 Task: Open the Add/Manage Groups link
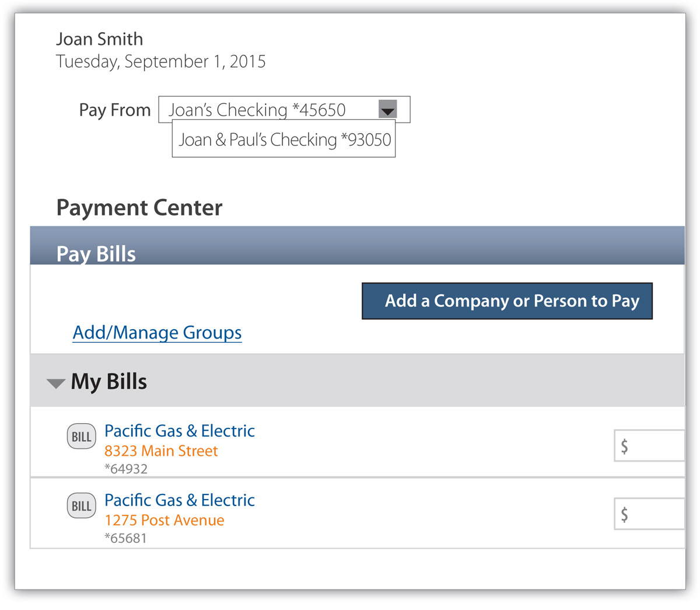(x=157, y=333)
